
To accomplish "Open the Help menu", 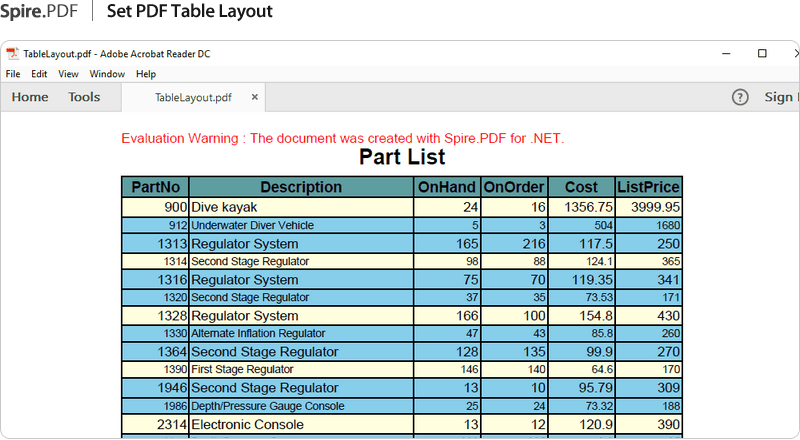I will click(146, 74).
